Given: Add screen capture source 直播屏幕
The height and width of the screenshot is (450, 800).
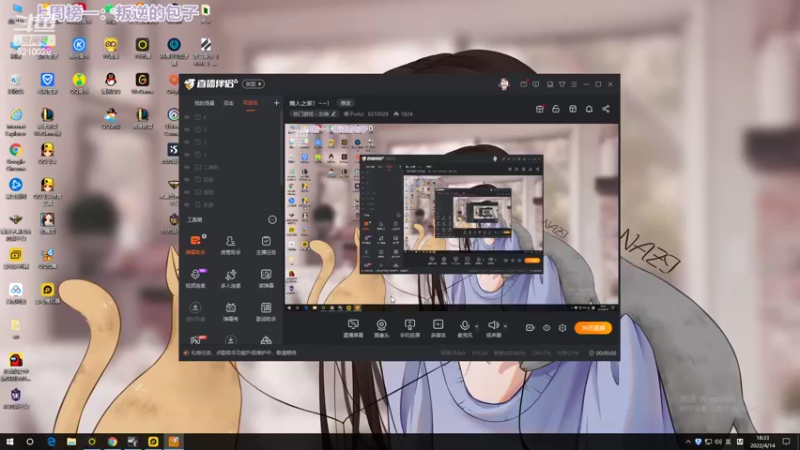Looking at the screenshot, I should [353, 328].
